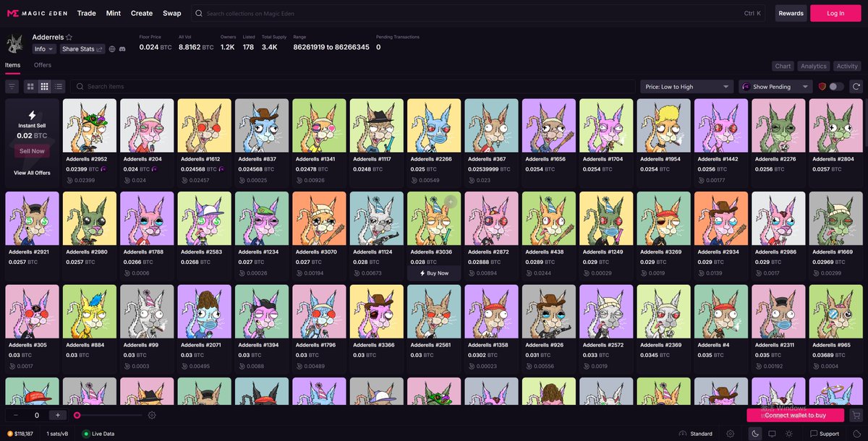Select light mode sun icon
Viewport: 868px width, 441px height.
click(x=788, y=434)
